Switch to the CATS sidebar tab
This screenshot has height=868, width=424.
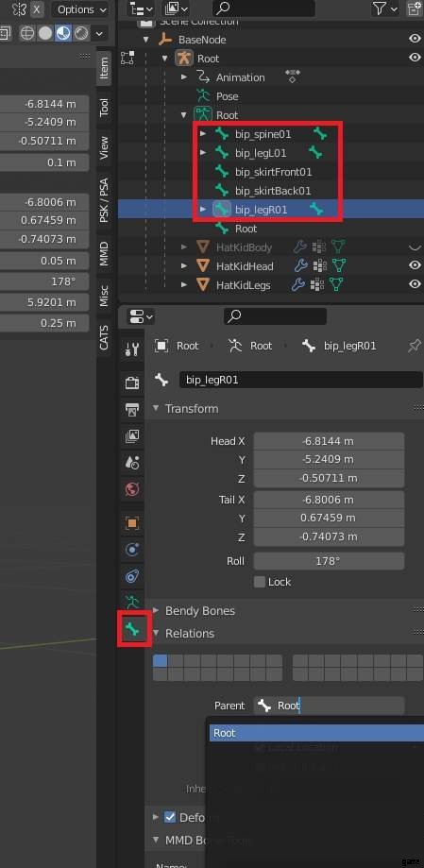[x=104, y=337]
